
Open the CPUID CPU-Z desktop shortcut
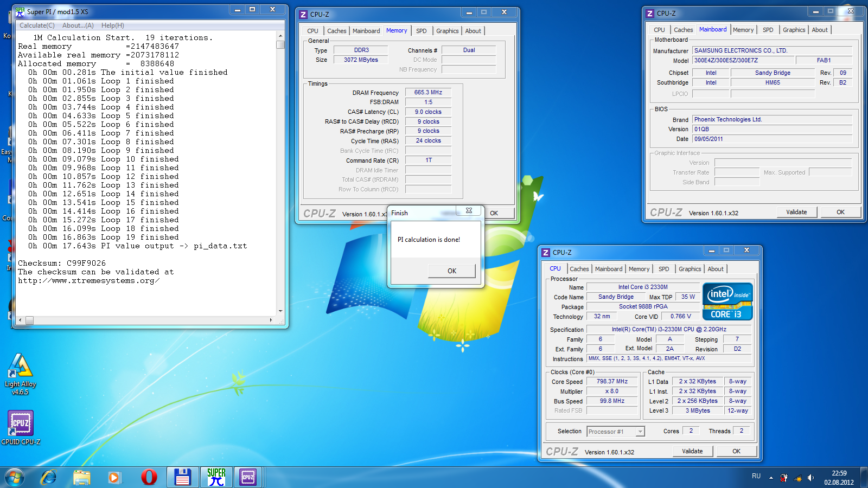(x=21, y=427)
